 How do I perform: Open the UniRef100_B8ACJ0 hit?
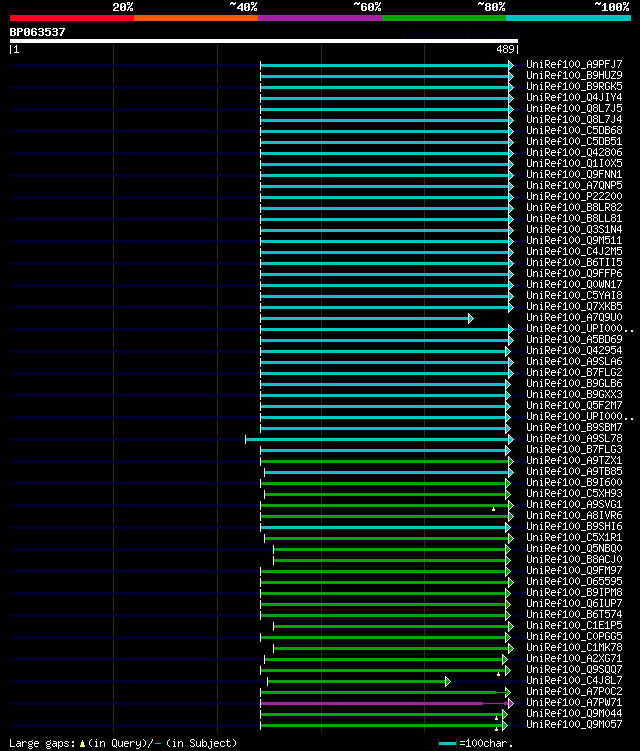click(574, 560)
